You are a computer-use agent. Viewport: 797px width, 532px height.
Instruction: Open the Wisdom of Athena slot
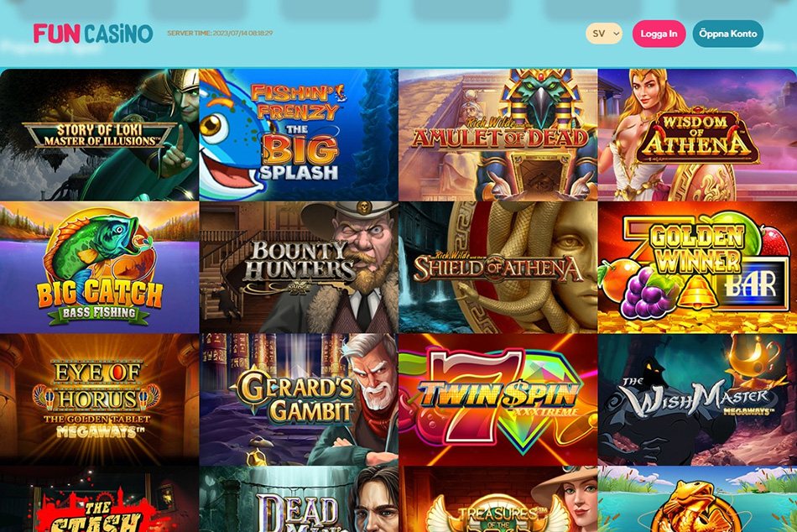(697, 135)
